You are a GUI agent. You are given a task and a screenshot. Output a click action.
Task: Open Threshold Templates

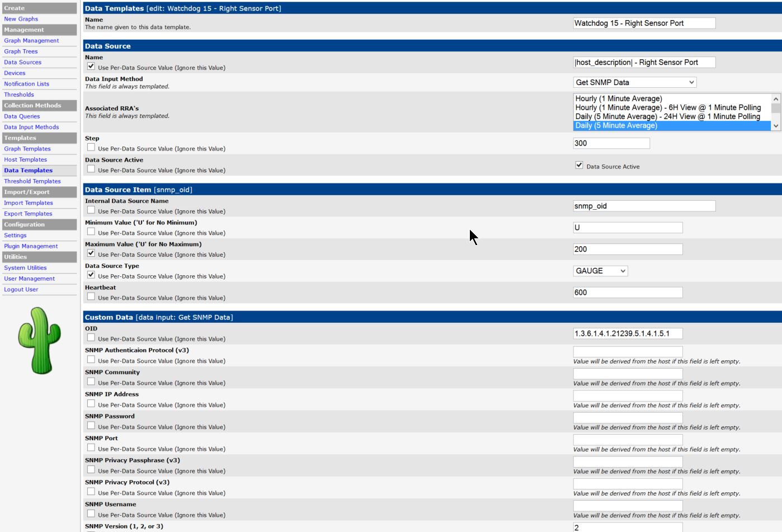tap(32, 182)
